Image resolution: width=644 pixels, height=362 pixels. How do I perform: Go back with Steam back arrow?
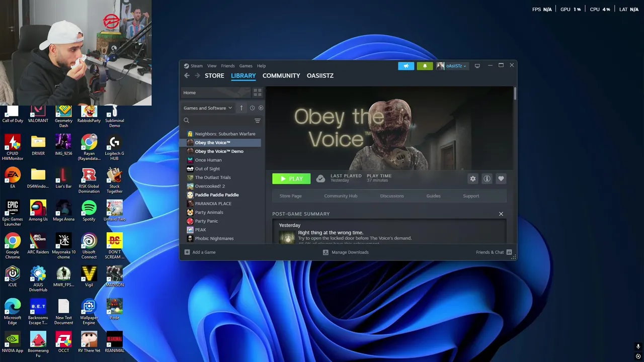click(187, 75)
